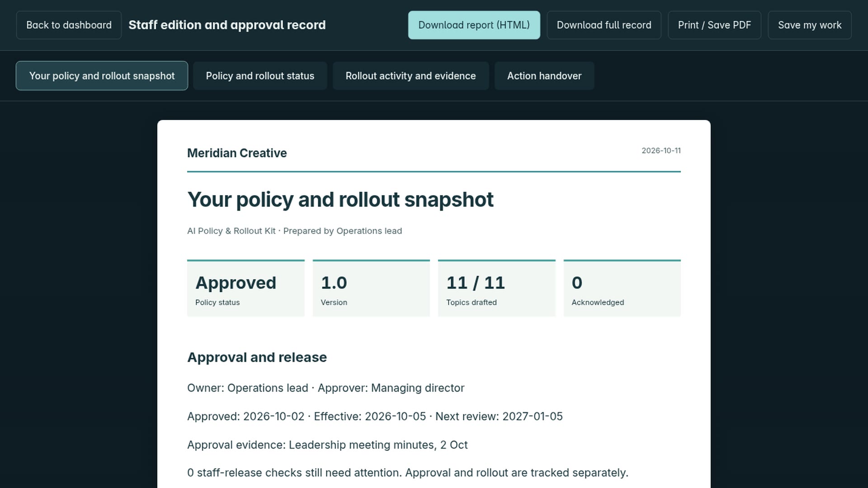Click the report date 2026-10-11
This screenshot has height=488, width=868.
[x=661, y=150]
